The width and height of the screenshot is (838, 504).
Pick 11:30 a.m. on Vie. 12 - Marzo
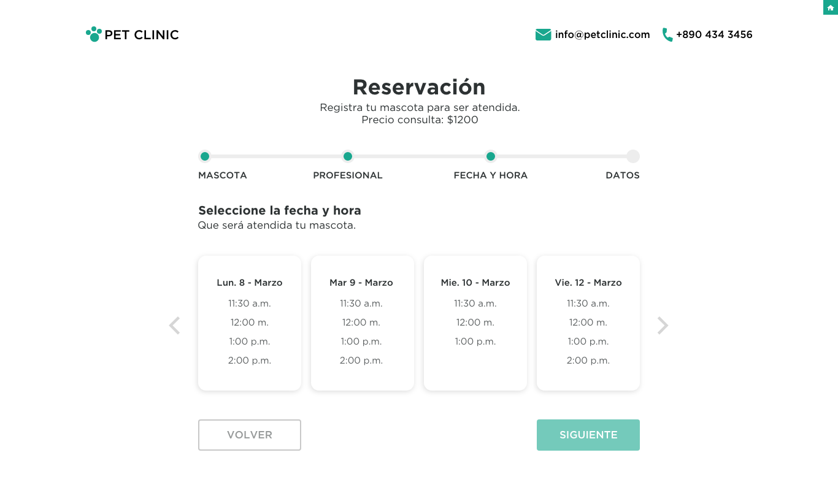pyautogui.click(x=588, y=304)
